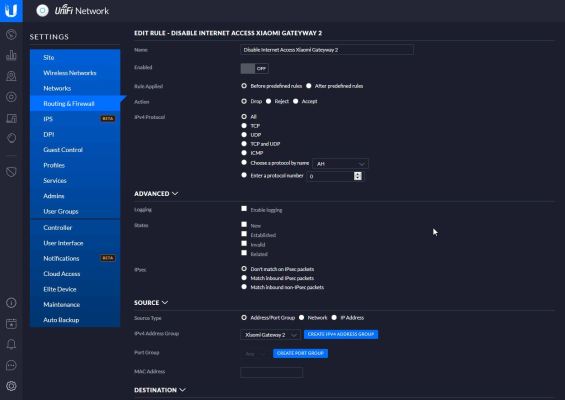
Task: Select Don't match on IPsec packets
Action: coord(244,268)
